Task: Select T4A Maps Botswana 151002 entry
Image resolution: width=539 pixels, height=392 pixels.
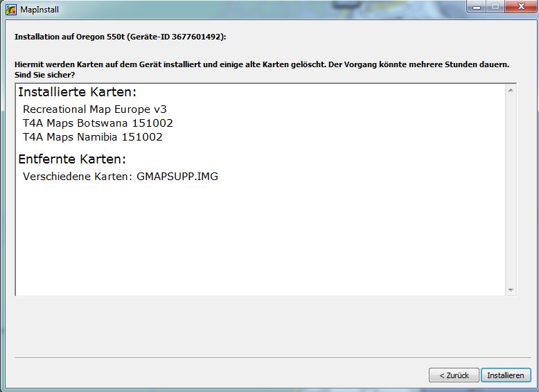Action: [x=98, y=123]
